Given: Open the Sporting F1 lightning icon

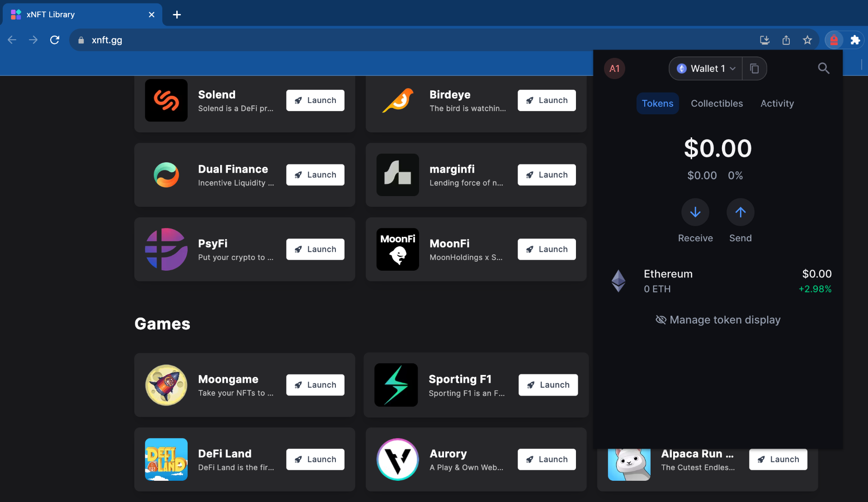Looking at the screenshot, I should click(396, 385).
